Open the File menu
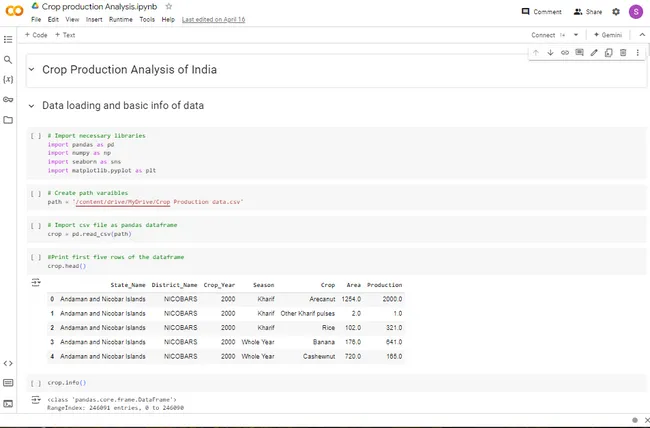Image resolution: width=650 pixels, height=428 pixels. (36, 19)
